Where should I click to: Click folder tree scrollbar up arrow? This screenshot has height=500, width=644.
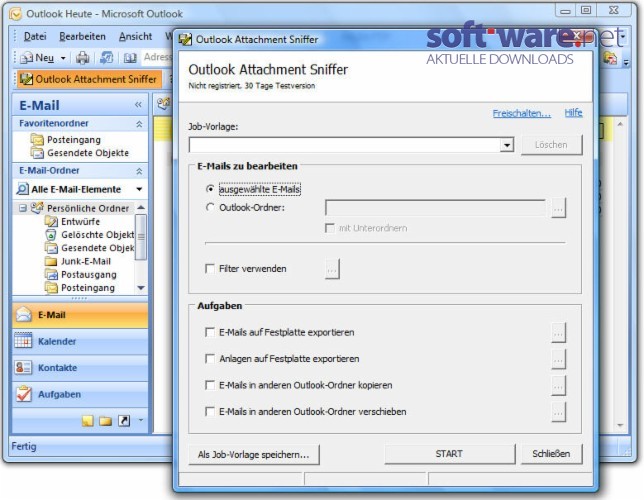(x=141, y=207)
